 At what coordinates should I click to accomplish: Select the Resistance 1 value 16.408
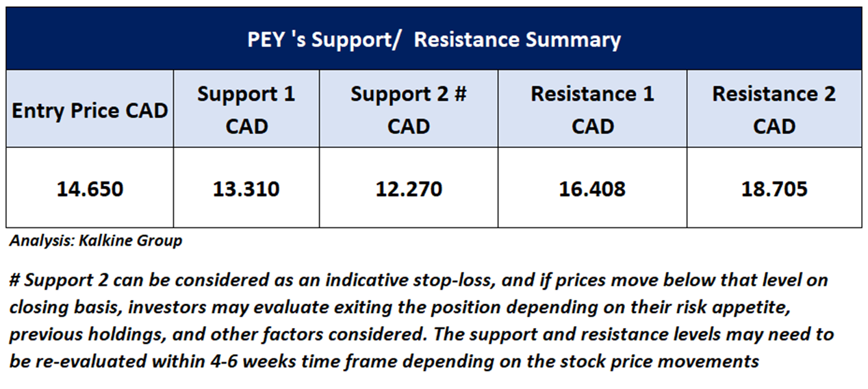[592, 188]
